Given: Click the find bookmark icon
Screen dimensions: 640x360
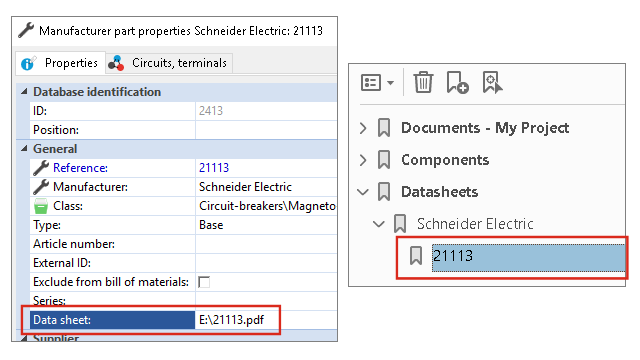Looking at the screenshot, I should (493, 82).
